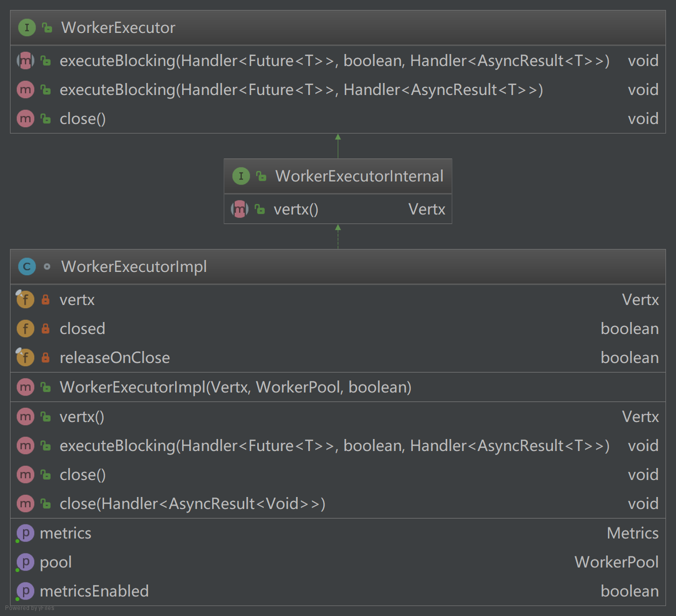Click package-private dot icon beside WorkerExecutorImpl

point(47,266)
